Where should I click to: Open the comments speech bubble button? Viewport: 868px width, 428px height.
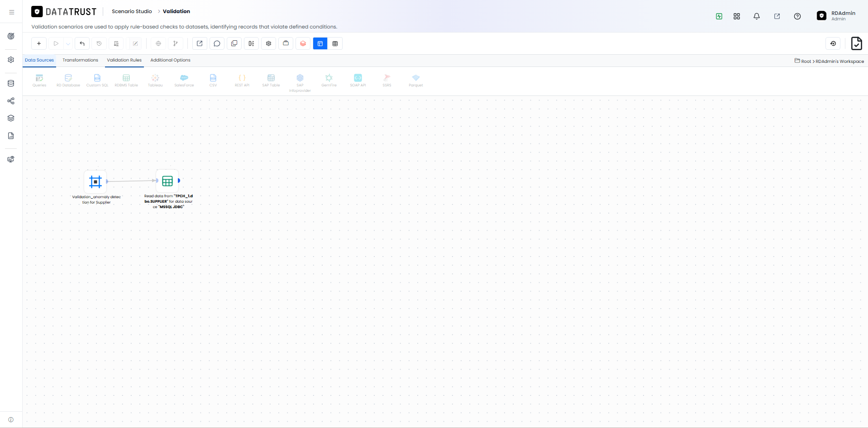point(217,43)
